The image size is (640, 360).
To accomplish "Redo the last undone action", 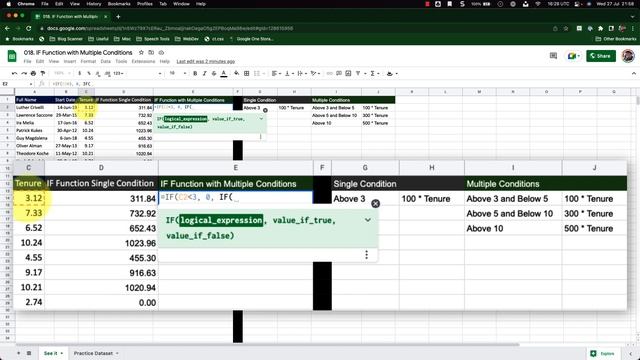I will point(24,73).
